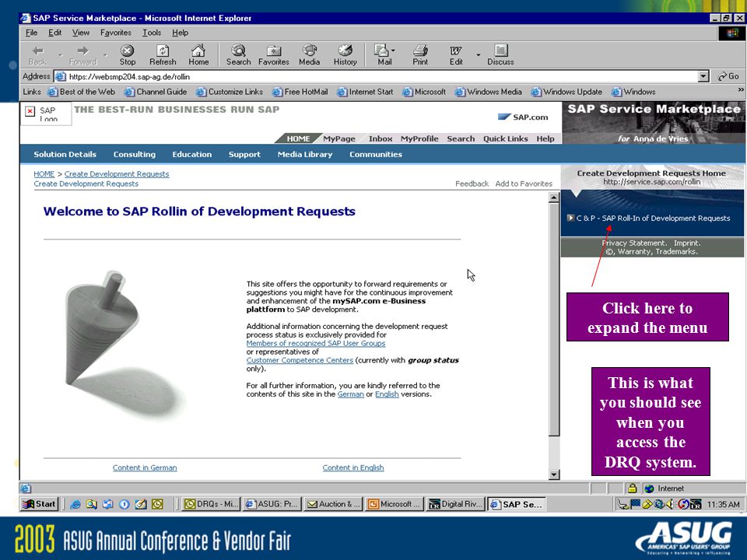Click the padlock security icon in status bar
The height and width of the screenshot is (560, 747).
632,488
